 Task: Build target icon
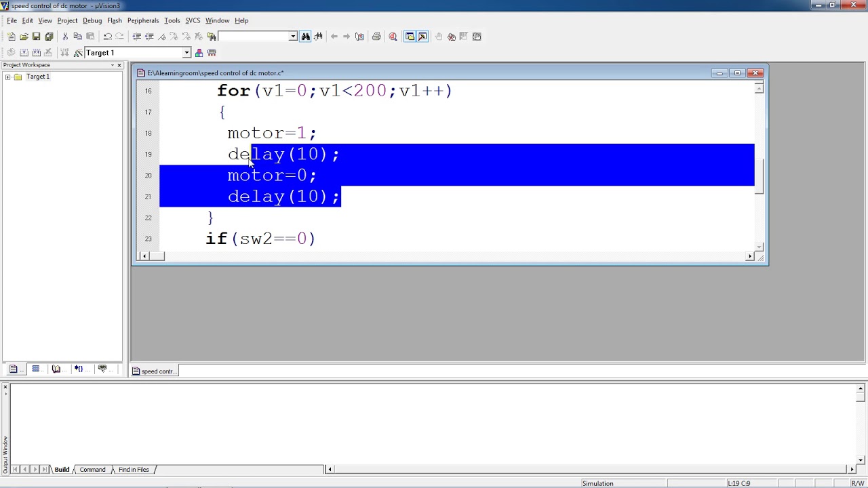(x=24, y=53)
